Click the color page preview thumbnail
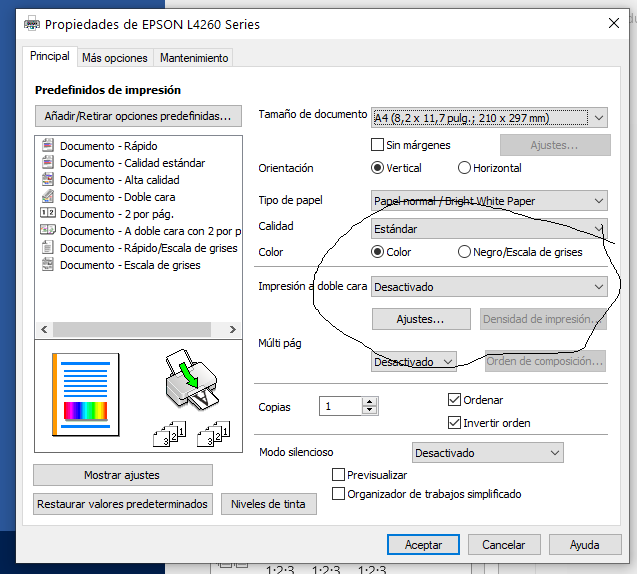The width and height of the screenshot is (637, 574). pos(85,387)
